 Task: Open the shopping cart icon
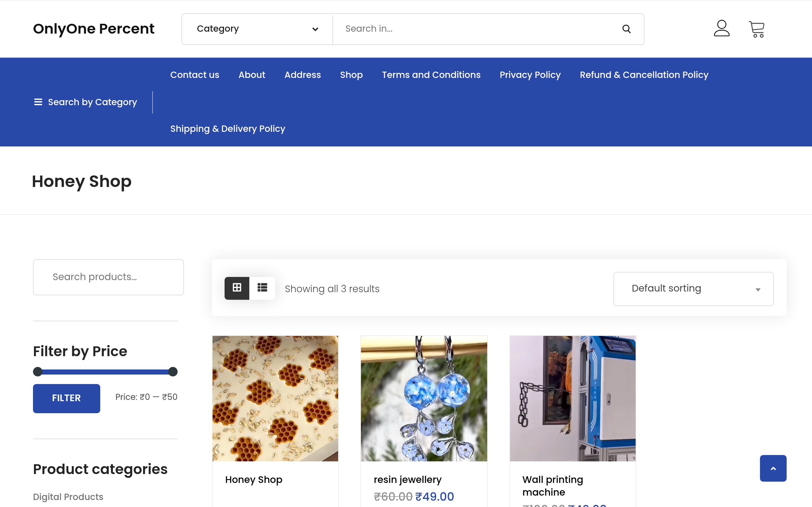pyautogui.click(x=756, y=29)
